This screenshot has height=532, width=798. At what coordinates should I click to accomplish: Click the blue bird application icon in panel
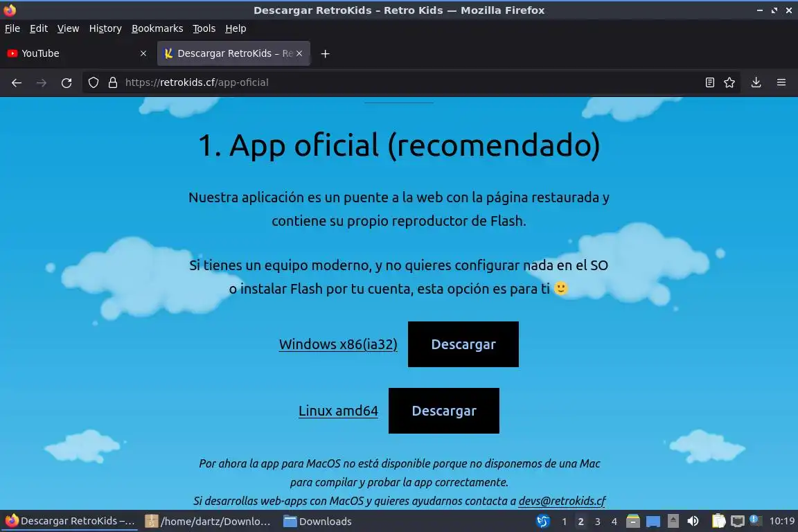coord(543,522)
